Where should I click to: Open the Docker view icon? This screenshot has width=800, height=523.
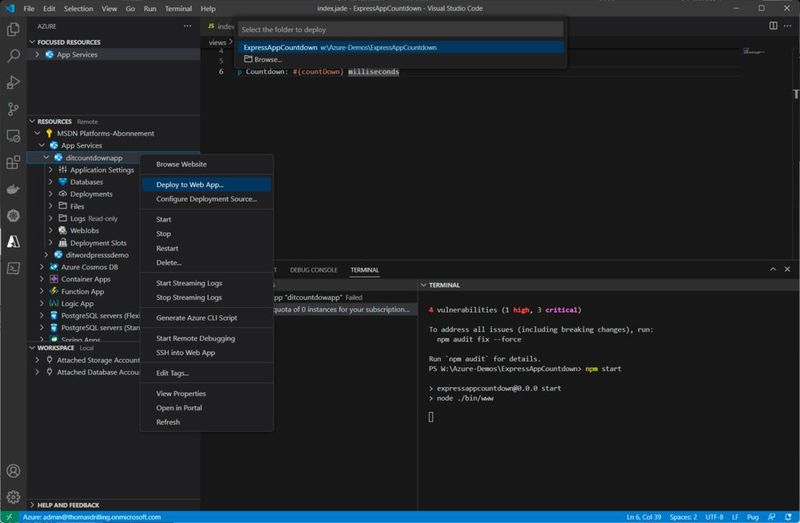pos(14,188)
